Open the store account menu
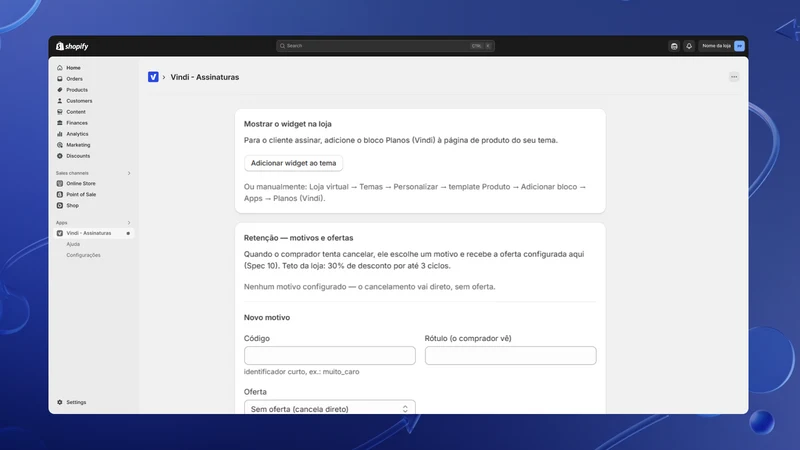 pyautogui.click(x=722, y=46)
